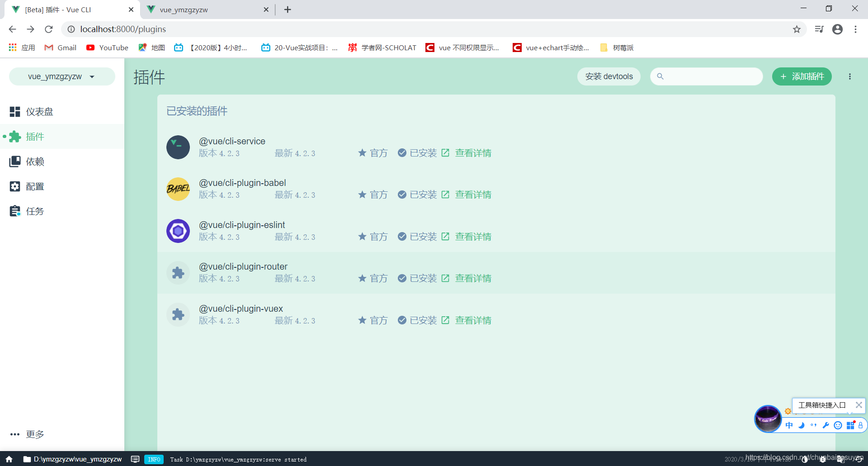
Task: Click the INFO log badge
Action: (x=154, y=459)
